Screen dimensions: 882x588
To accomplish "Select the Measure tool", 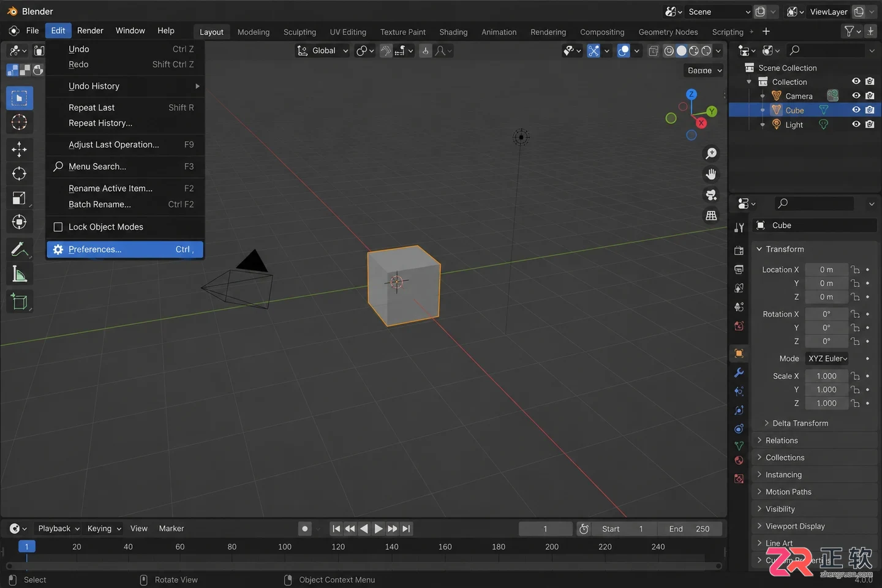I will click(19, 274).
